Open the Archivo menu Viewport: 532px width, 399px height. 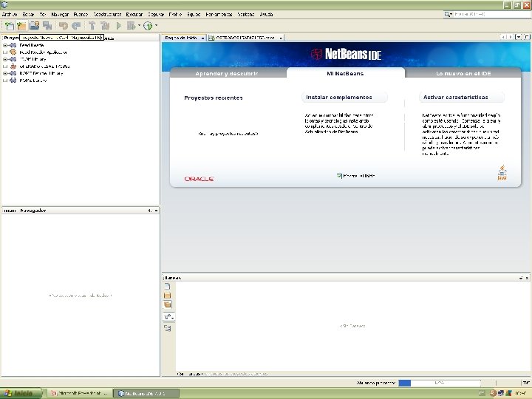[10, 14]
